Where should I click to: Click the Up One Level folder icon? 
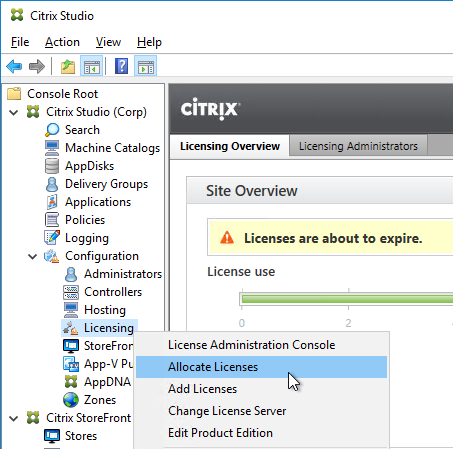pos(68,66)
